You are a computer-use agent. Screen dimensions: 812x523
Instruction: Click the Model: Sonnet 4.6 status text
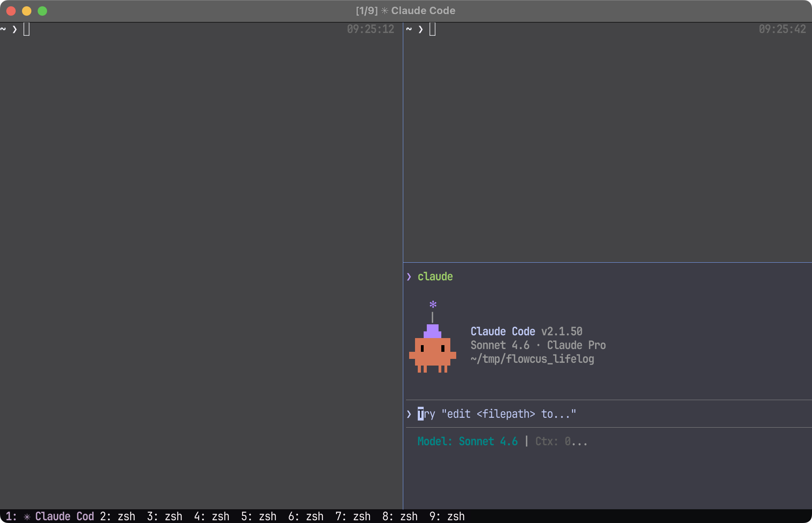pos(467,441)
